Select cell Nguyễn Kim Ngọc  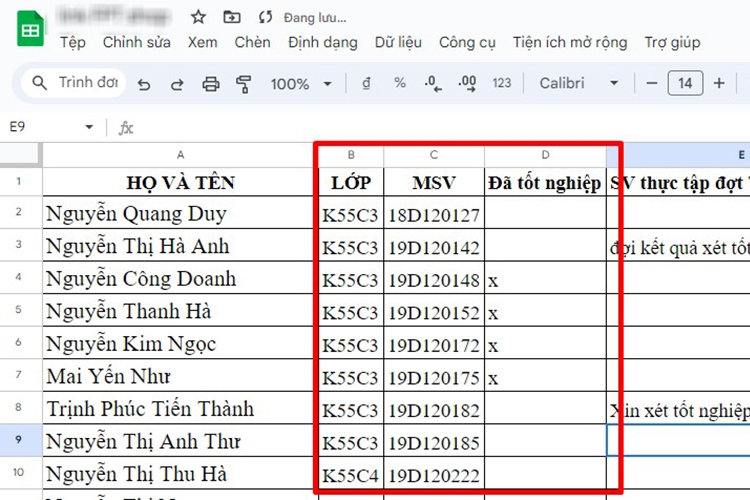pos(180,343)
